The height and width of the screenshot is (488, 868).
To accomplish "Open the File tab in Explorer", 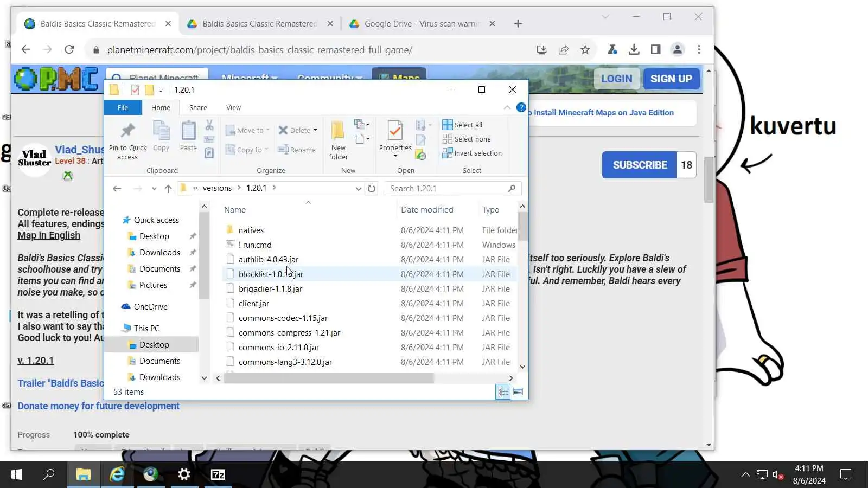I will click(123, 107).
